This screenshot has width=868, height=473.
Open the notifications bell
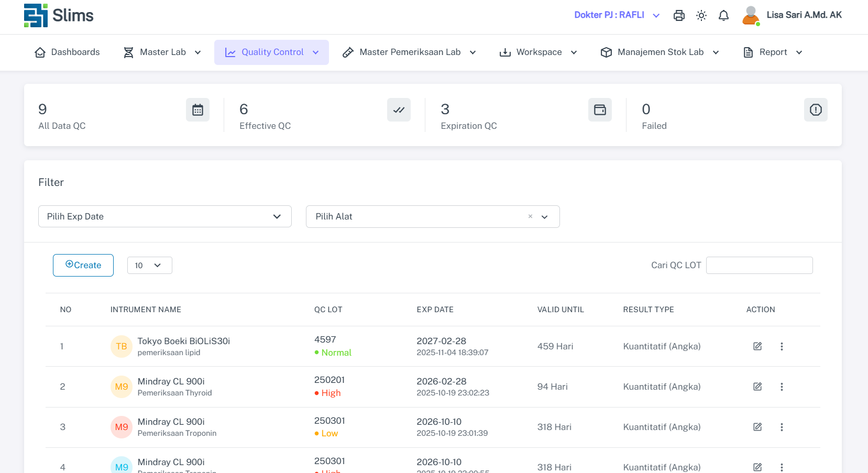723,16
